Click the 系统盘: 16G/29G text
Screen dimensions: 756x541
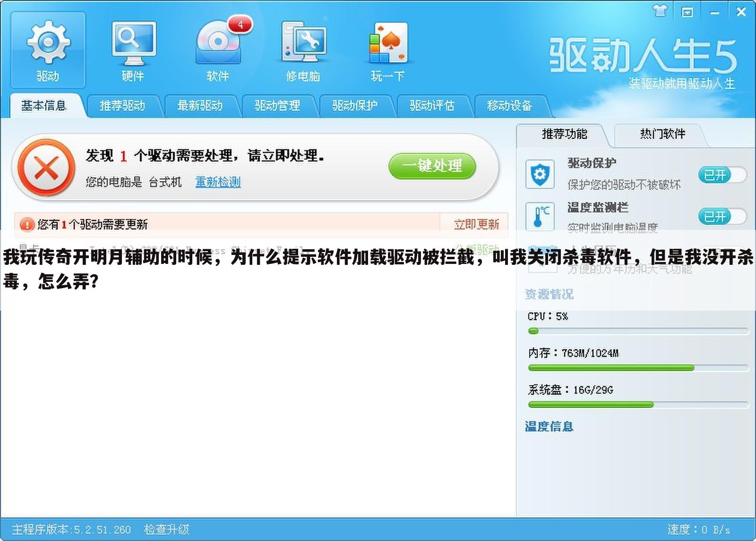570,389
